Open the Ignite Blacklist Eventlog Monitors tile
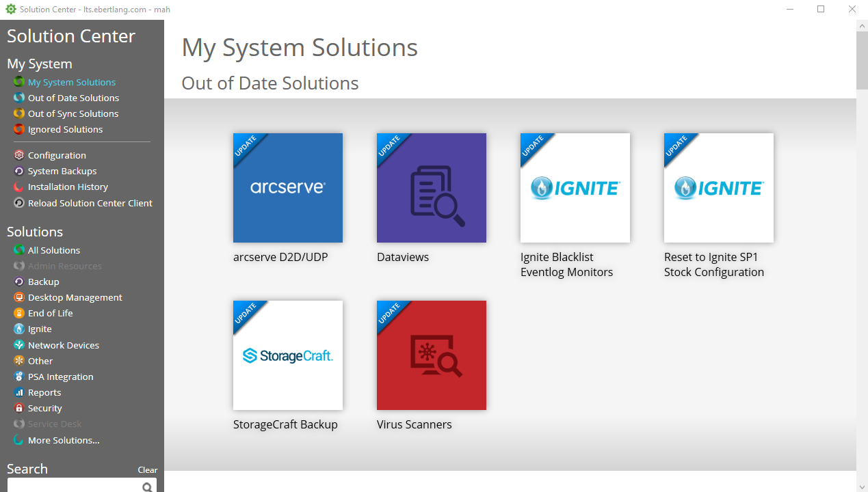868x492 pixels. (x=575, y=188)
